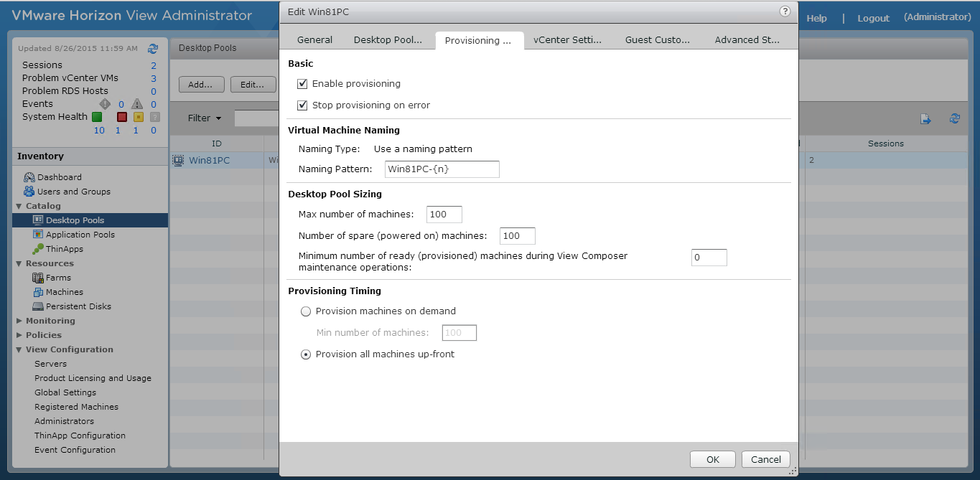Click the table refresh icon at top right

(955, 118)
